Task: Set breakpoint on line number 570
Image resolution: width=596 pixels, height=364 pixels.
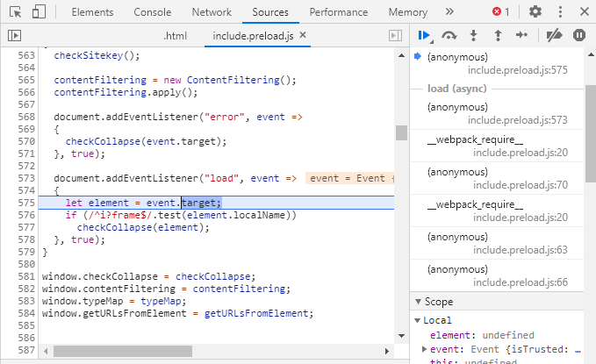Action: [x=26, y=141]
